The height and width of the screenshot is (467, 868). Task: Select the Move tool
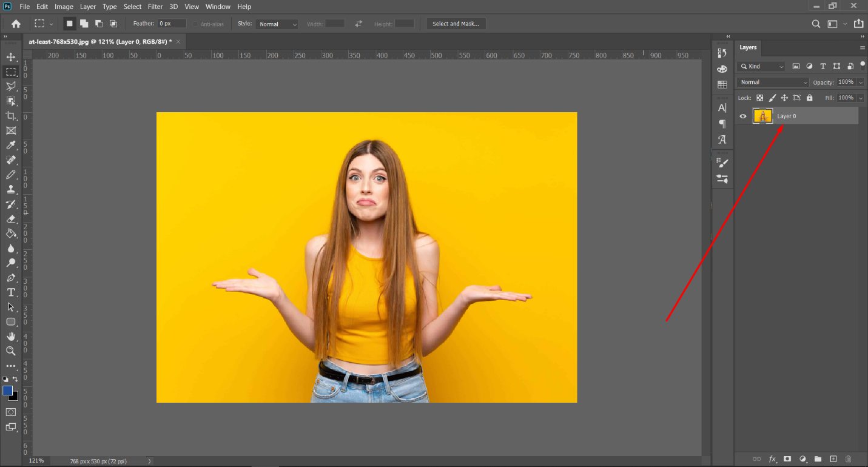[x=11, y=57]
